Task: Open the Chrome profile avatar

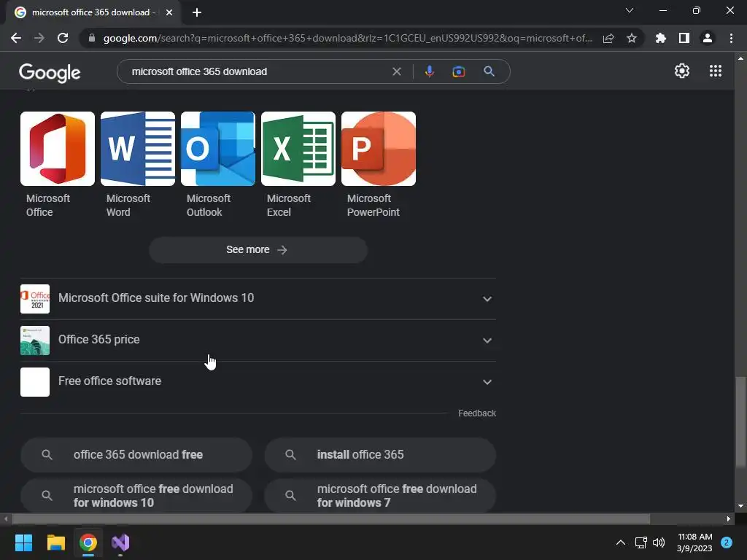Action: point(708,38)
